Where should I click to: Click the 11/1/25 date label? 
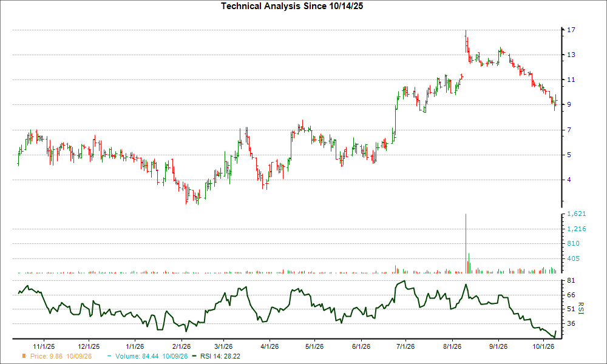click(43, 346)
